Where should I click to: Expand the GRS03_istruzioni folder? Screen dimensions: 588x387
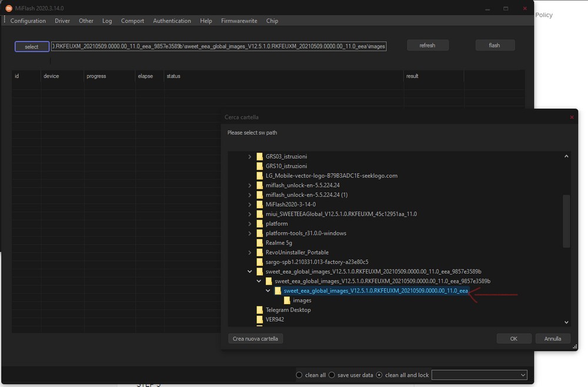click(x=250, y=157)
